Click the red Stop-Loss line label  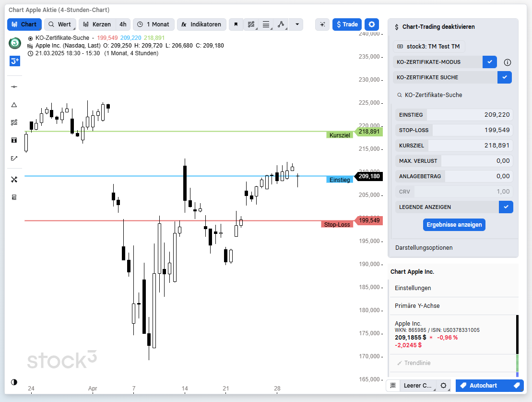pyautogui.click(x=337, y=225)
